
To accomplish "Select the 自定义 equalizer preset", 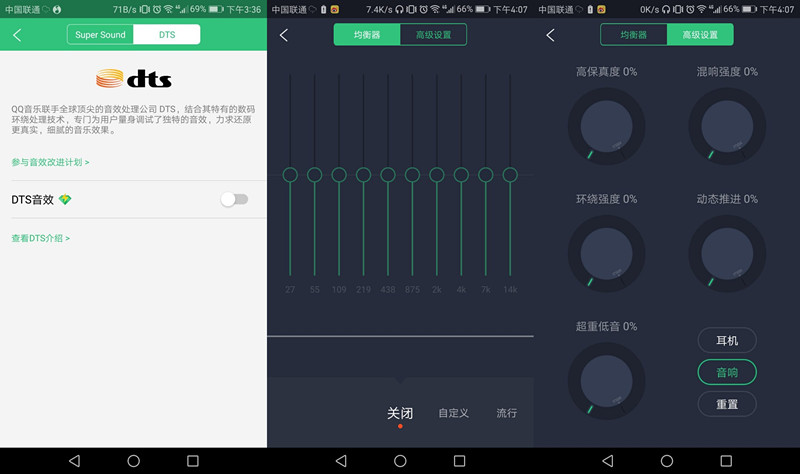I will pos(454,413).
